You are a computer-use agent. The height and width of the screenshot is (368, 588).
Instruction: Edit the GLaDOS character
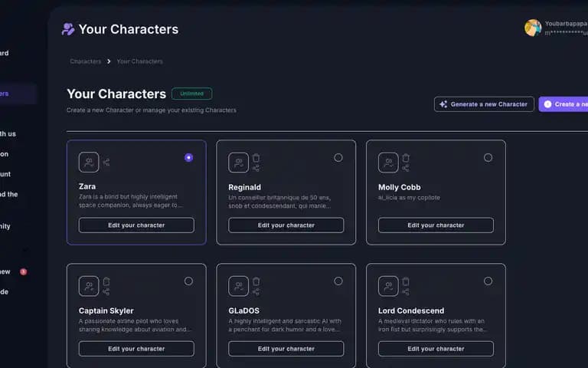point(286,349)
